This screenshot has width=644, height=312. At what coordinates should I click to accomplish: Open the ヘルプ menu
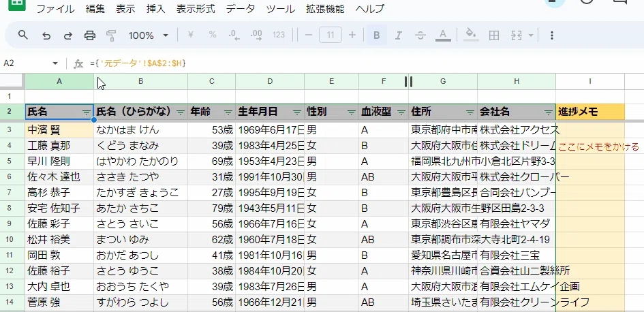pyautogui.click(x=369, y=9)
